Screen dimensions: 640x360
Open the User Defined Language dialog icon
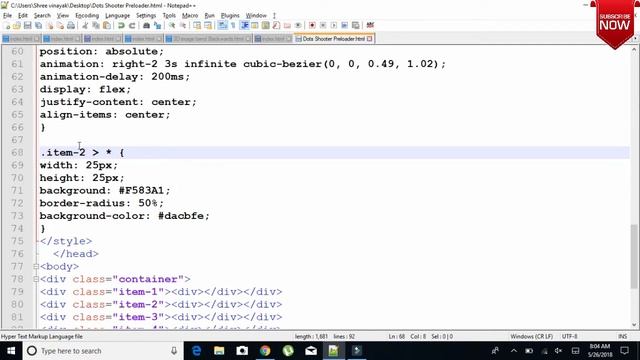(x=255, y=26)
